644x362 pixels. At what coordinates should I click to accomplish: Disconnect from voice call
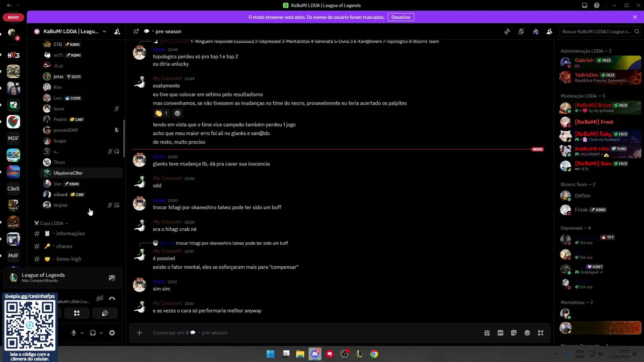click(112, 299)
